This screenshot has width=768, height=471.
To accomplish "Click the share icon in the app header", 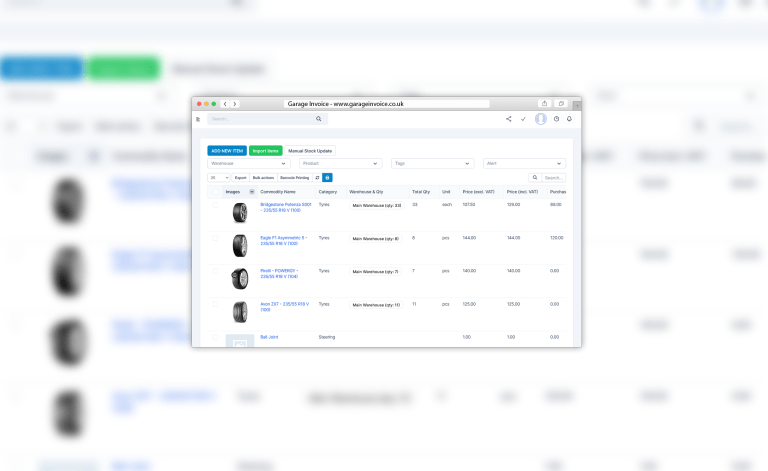I will click(508, 119).
